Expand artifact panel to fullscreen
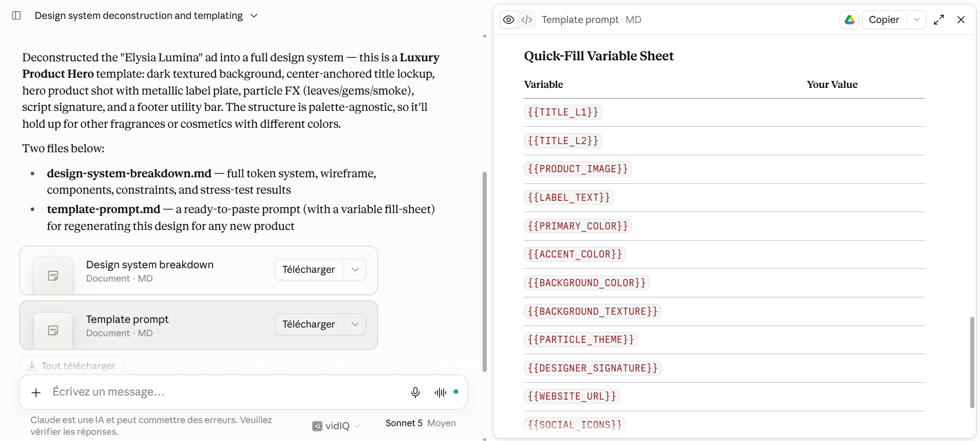Image resolution: width=980 pixels, height=441 pixels. point(939,19)
